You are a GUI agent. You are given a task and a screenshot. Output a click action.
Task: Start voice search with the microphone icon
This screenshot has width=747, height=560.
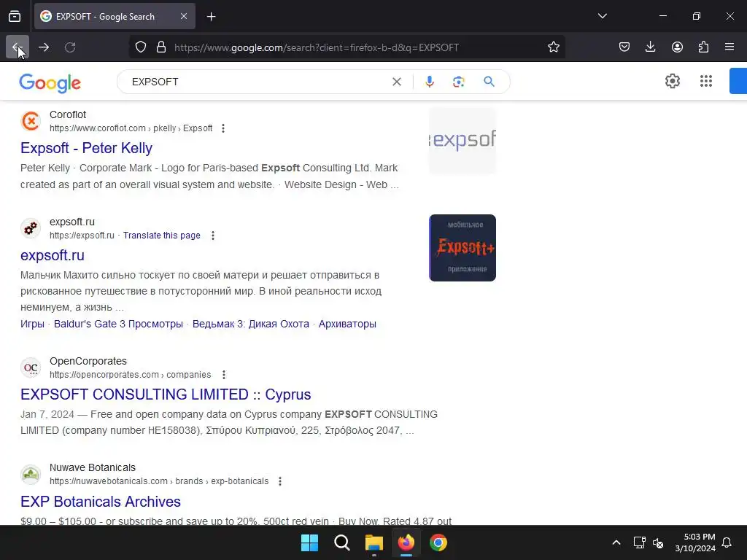[430, 82]
